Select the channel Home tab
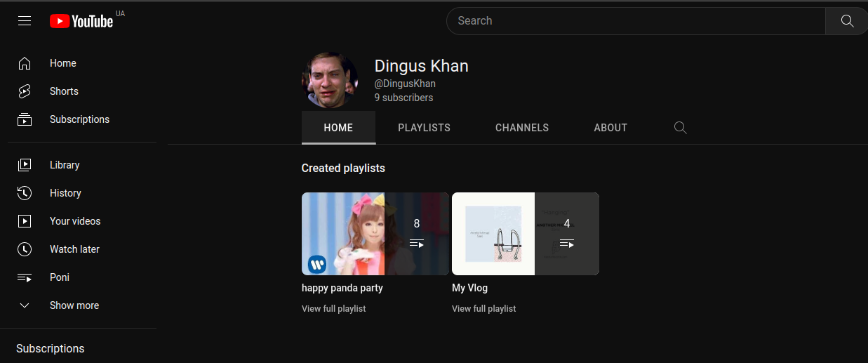This screenshot has width=868, height=363. click(x=338, y=128)
